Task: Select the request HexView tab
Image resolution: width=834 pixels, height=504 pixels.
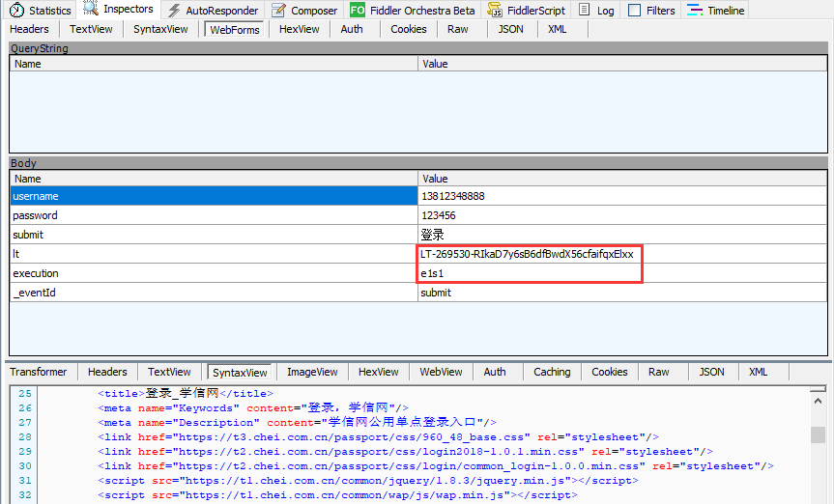Action: click(300, 29)
